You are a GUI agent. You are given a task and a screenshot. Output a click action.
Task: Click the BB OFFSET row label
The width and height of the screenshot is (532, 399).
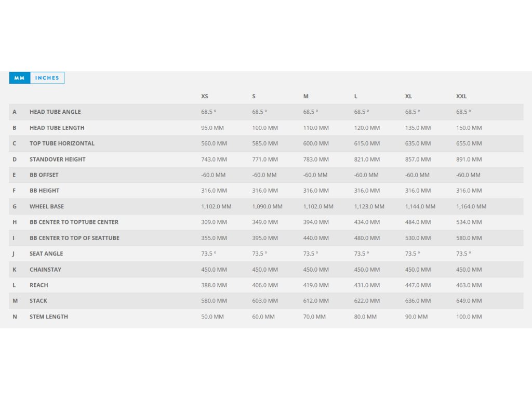(44, 175)
